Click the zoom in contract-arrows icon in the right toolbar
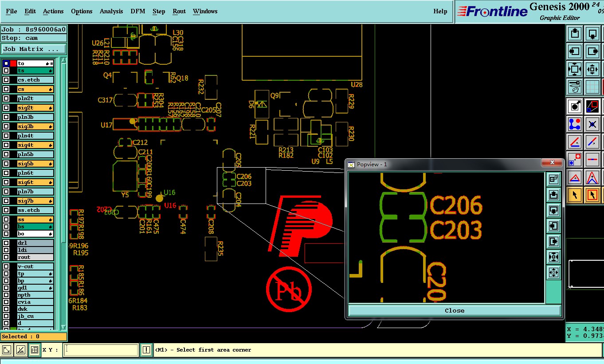The height and width of the screenshot is (364, 604). (593, 69)
